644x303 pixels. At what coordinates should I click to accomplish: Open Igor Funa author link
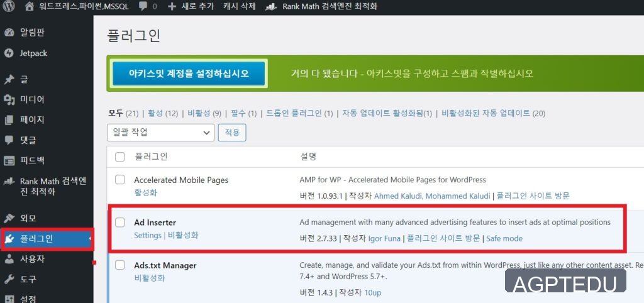pos(384,238)
